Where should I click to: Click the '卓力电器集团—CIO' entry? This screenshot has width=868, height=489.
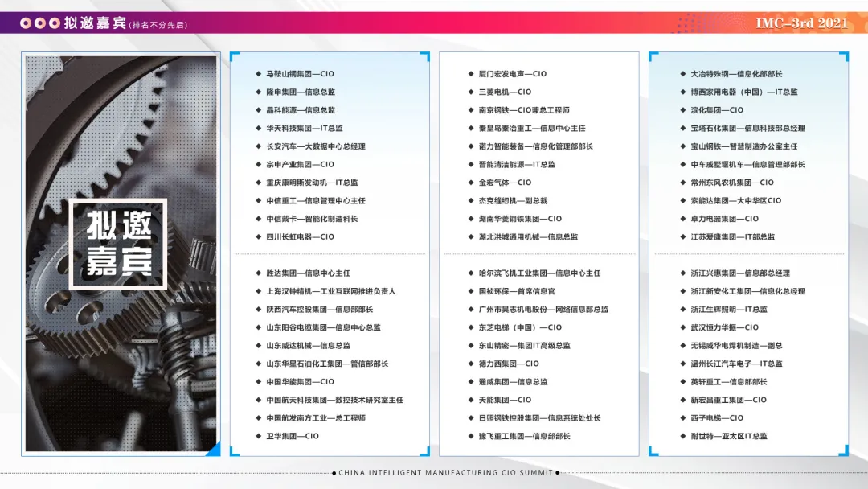click(x=725, y=219)
